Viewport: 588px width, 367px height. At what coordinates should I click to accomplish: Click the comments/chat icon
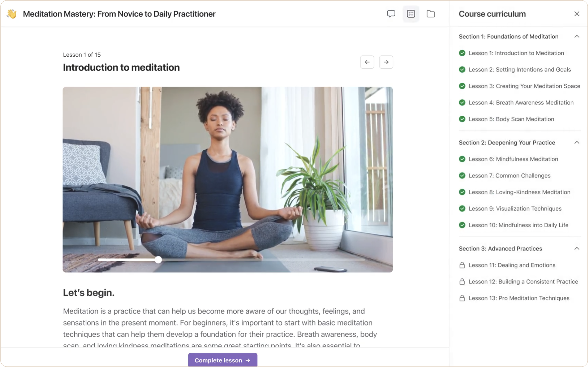(x=390, y=14)
